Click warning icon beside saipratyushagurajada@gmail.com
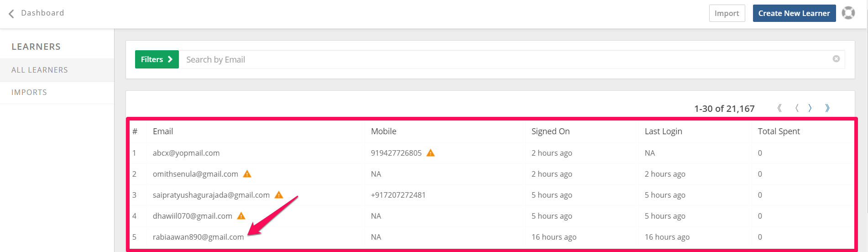Image resolution: width=868 pixels, height=252 pixels. (279, 195)
